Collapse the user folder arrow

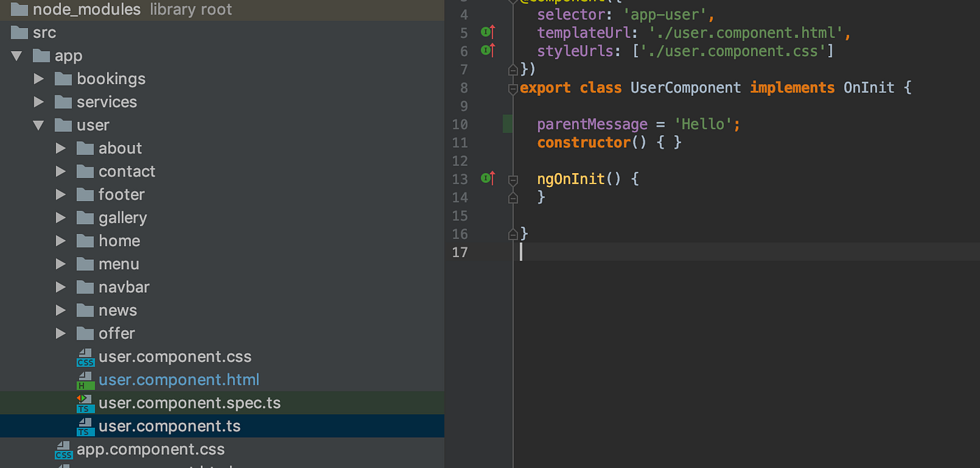(39, 125)
